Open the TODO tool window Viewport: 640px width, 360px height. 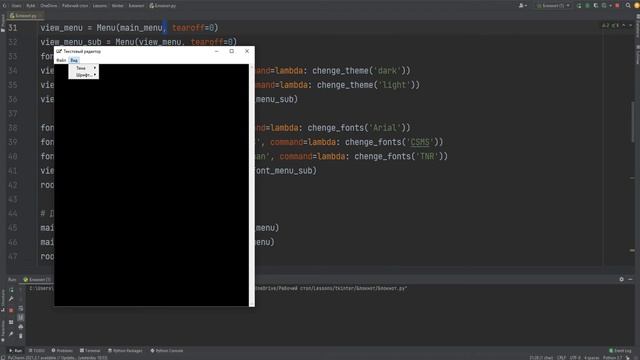click(37, 351)
